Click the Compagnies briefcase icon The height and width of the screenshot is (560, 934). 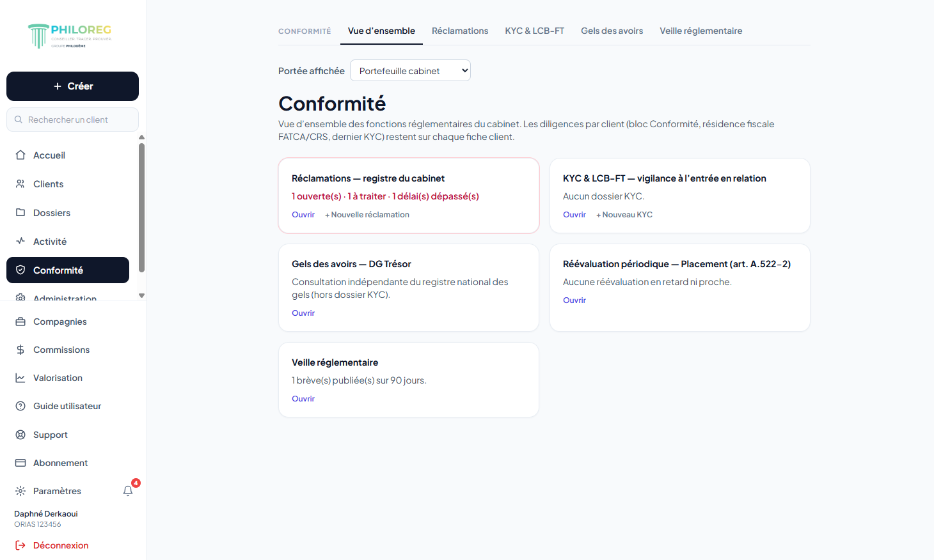coord(20,322)
